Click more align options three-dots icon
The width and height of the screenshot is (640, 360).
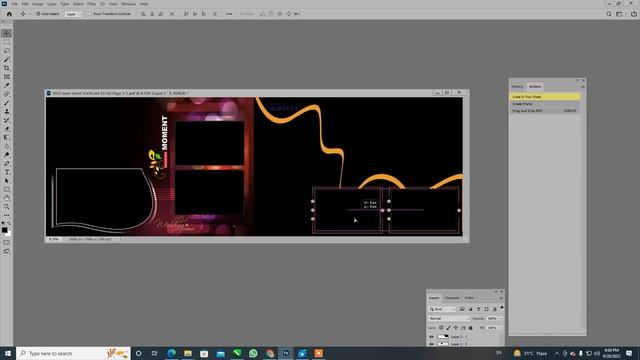[229, 14]
